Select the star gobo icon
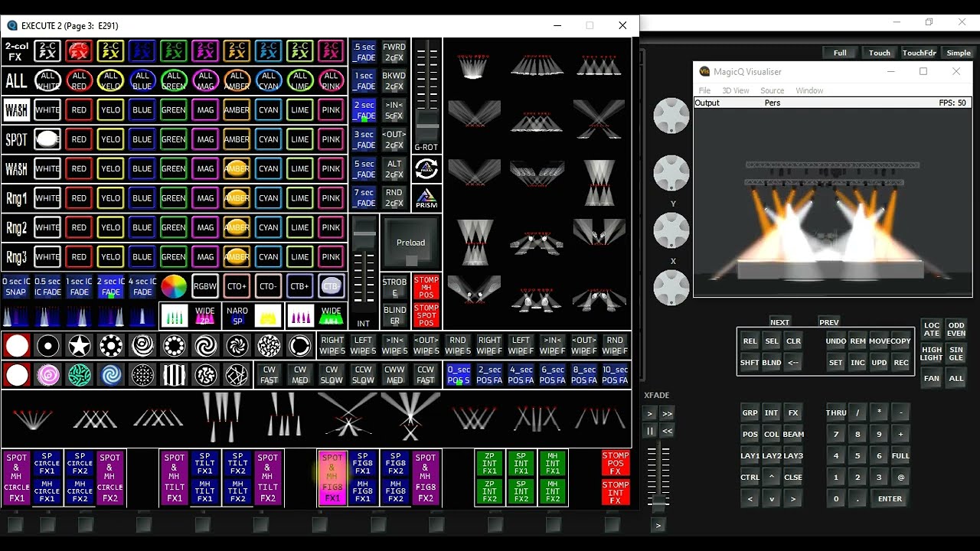 click(x=80, y=346)
